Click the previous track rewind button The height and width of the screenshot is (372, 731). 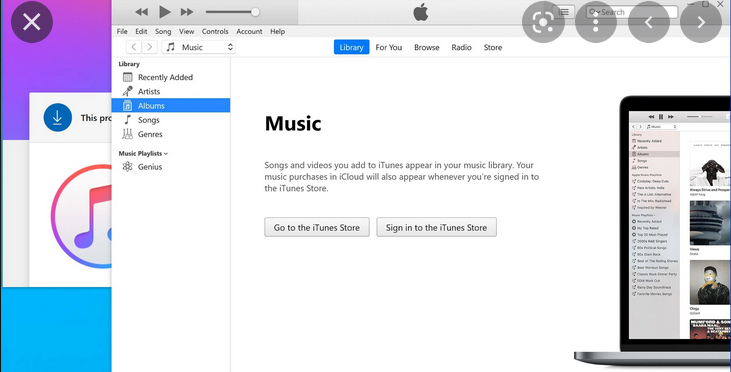(141, 12)
